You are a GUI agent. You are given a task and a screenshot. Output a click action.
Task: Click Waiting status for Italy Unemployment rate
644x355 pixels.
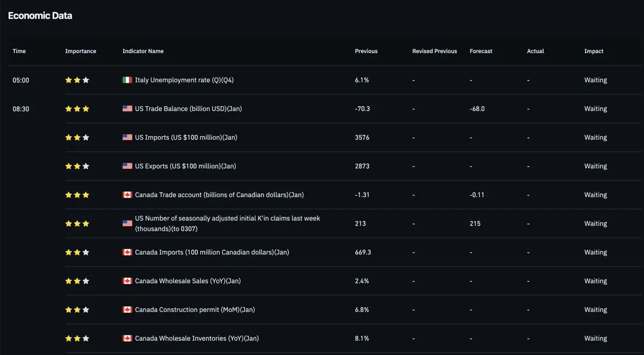point(596,80)
